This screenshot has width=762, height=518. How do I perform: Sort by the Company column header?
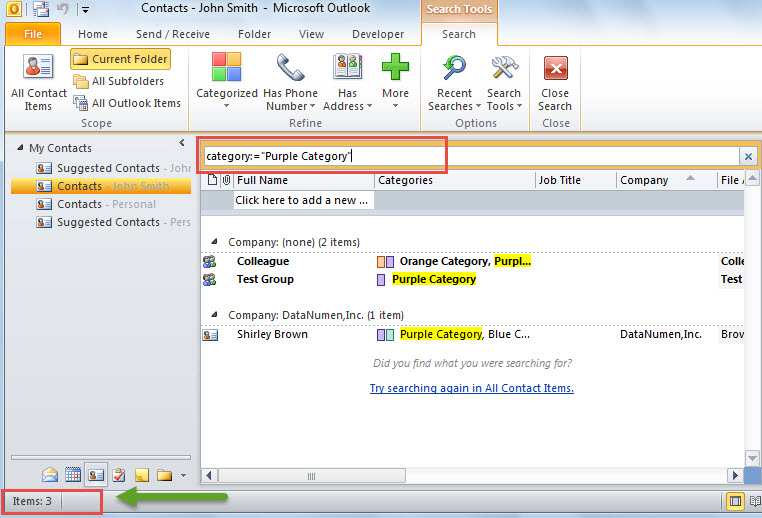[666, 180]
